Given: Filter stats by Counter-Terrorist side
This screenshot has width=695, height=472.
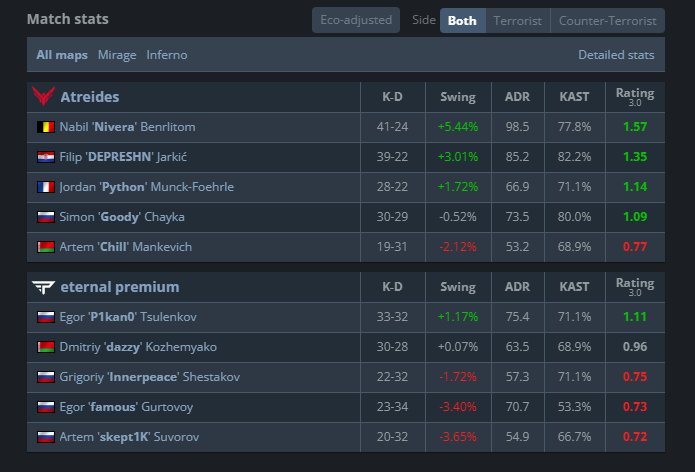Looking at the screenshot, I should tap(607, 20).
